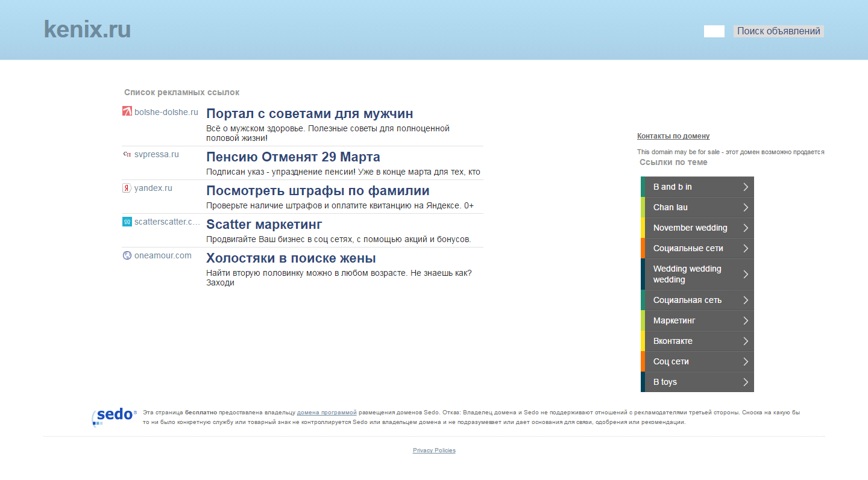Click the Sedo logo
This screenshot has height=480, width=868.
pos(115,416)
